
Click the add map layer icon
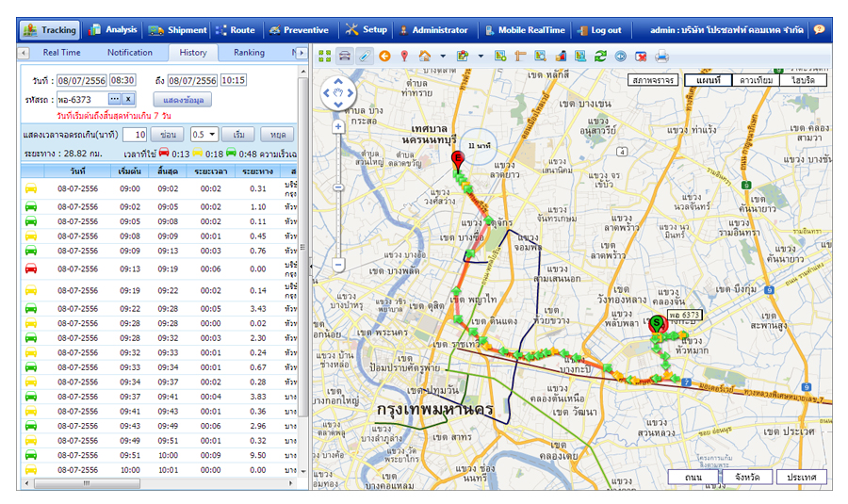[500, 56]
